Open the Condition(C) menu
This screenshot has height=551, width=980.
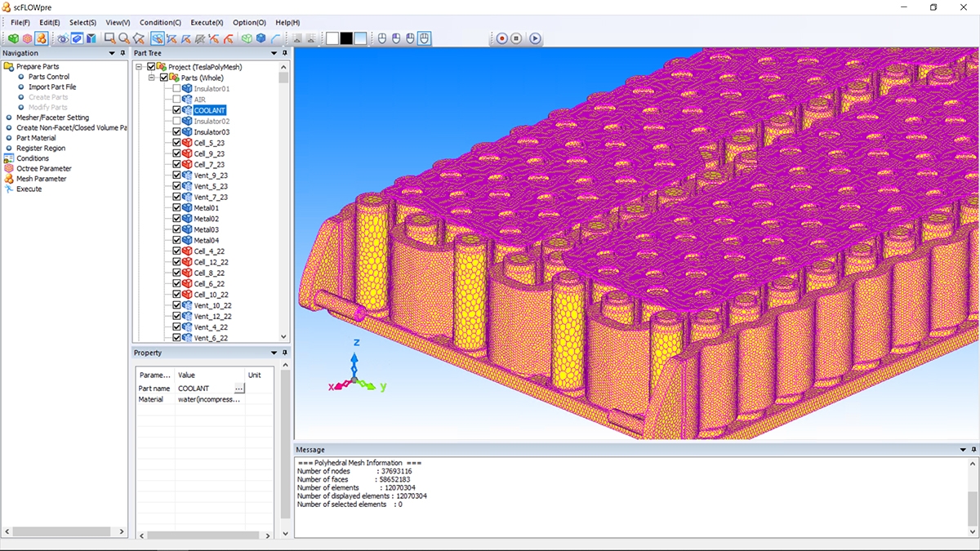click(160, 22)
